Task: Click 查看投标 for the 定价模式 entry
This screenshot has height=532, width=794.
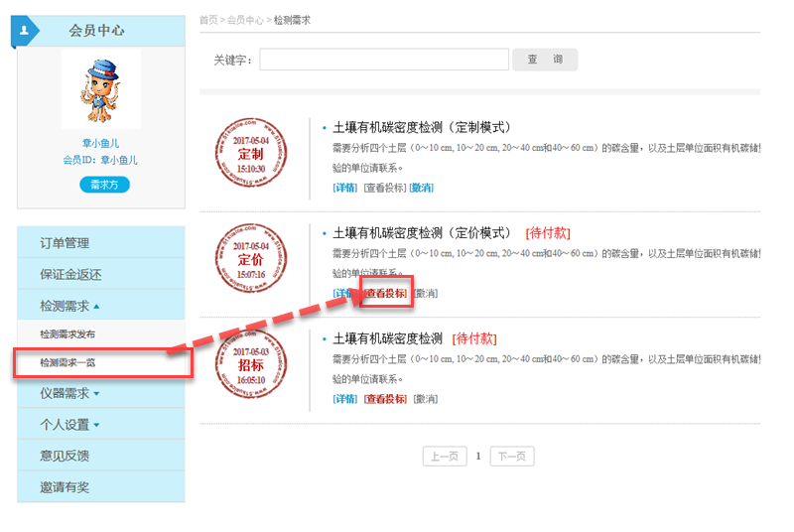Action: [x=385, y=294]
